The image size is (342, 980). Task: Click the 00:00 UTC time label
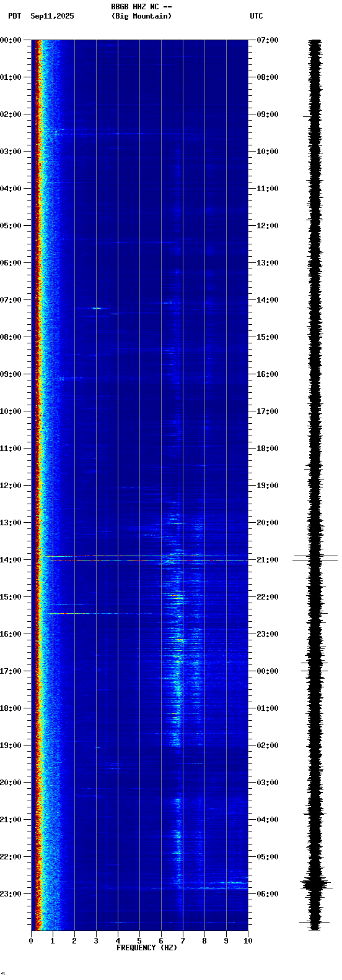268,671
